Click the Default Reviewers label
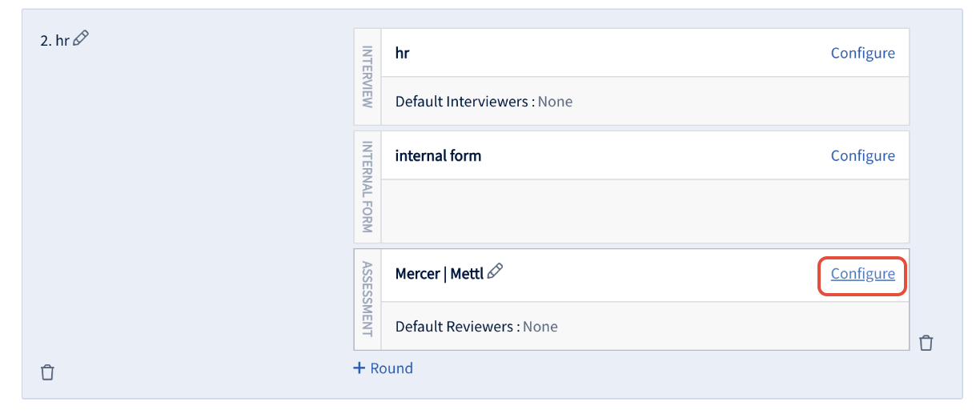 (457, 327)
